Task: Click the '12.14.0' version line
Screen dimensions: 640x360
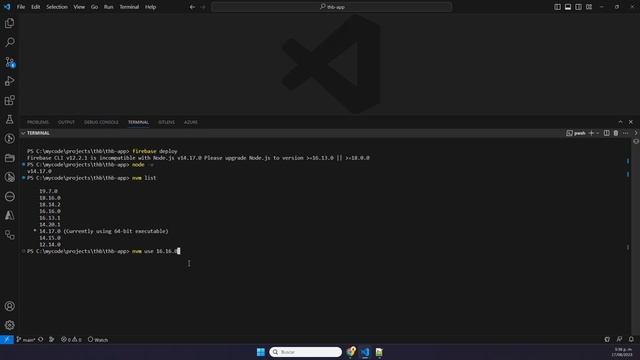Action: [50, 244]
